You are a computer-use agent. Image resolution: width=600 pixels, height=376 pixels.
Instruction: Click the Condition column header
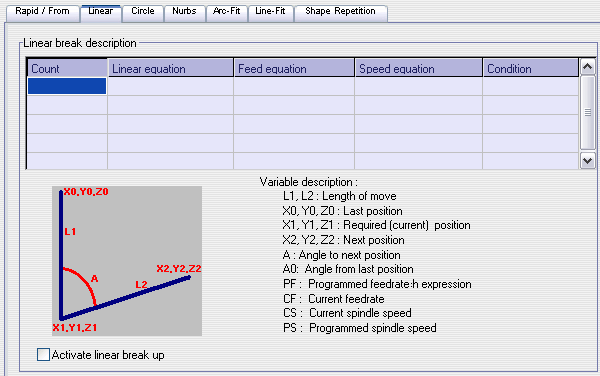[x=531, y=68]
